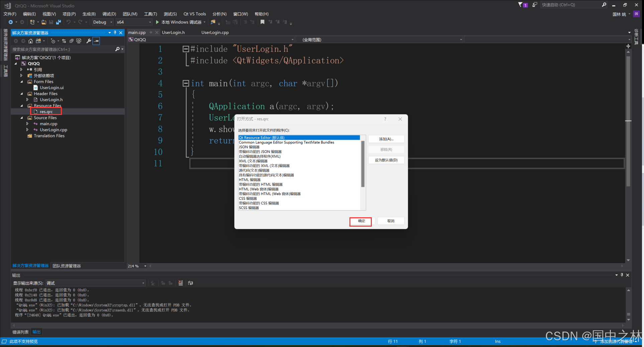This screenshot has width=644, height=347.
Task: Expand the main.cpp tree node
Action: pos(27,124)
